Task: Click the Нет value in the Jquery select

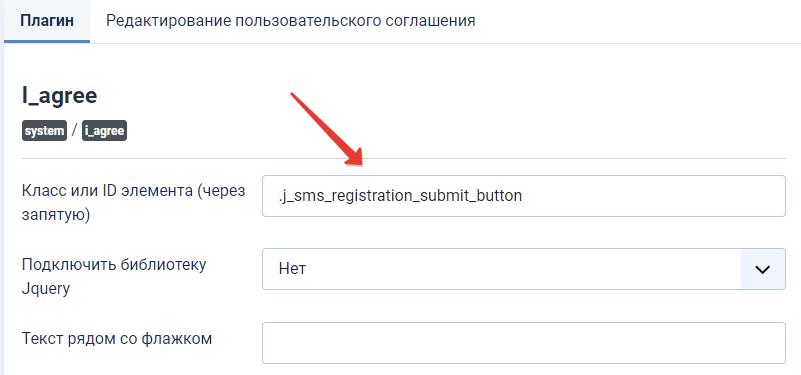Action: pyautogui.click(x=292, y=269)
